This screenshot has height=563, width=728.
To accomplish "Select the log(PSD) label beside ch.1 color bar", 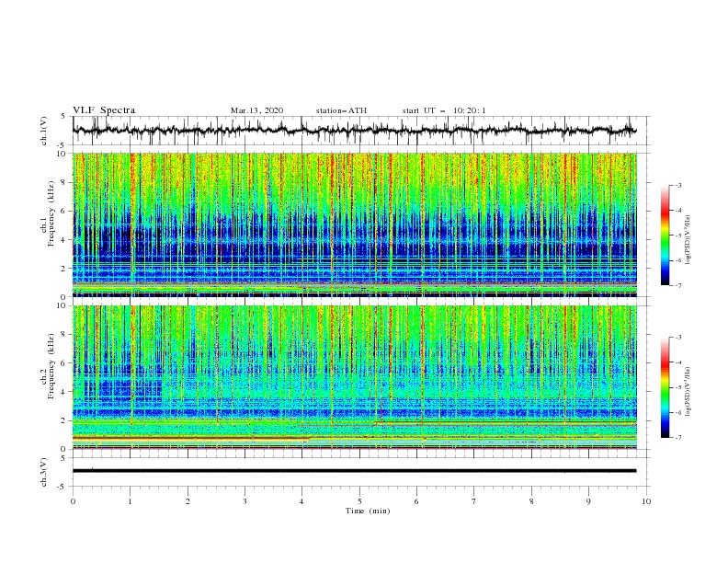I will 688,240.
